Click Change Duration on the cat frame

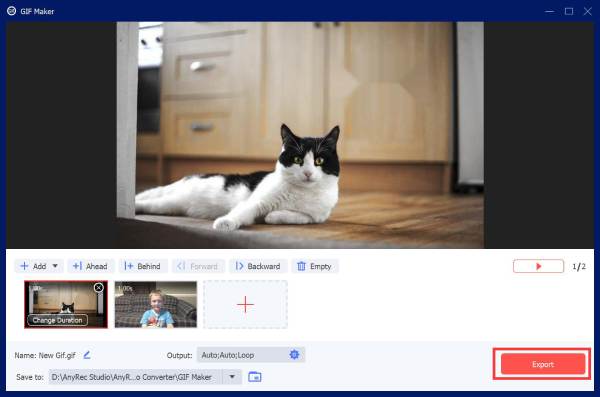pos(57,320)
